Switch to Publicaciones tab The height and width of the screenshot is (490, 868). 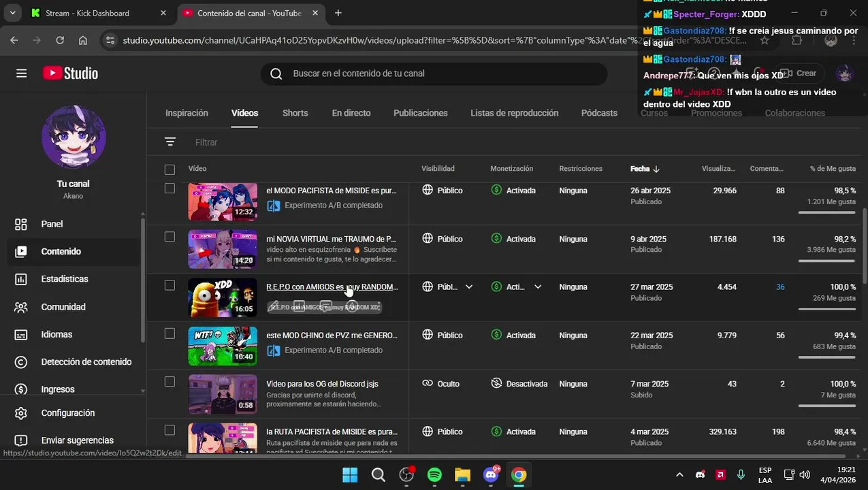pyautogui.click(x=421, y=113)
